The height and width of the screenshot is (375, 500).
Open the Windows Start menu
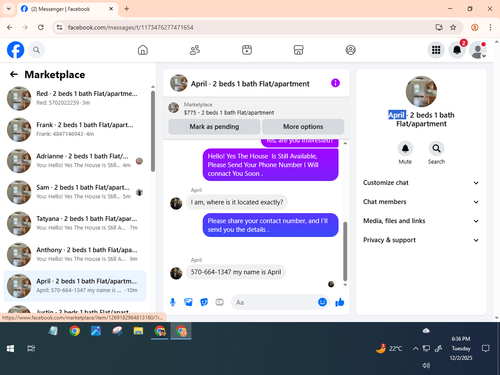coord(10,349)
